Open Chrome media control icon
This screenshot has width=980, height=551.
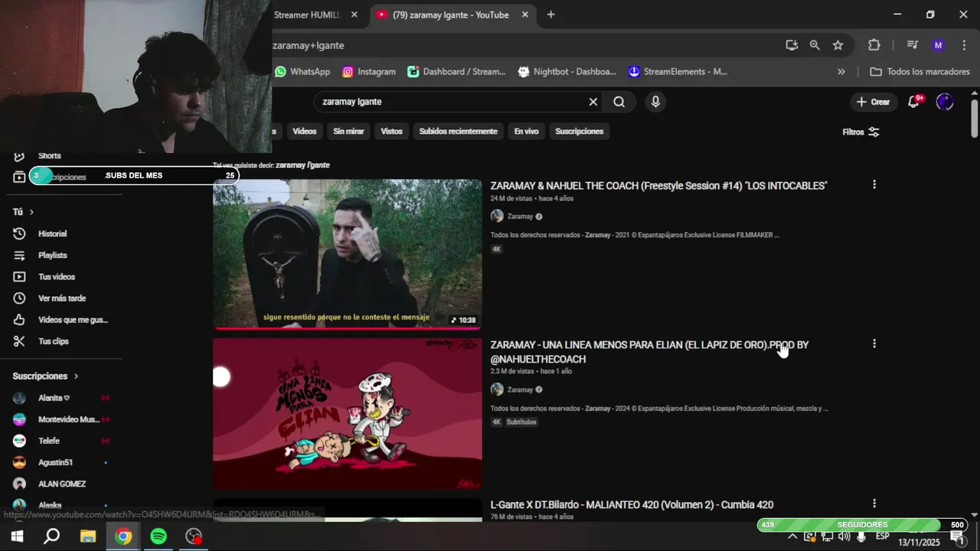click(912, 45)
